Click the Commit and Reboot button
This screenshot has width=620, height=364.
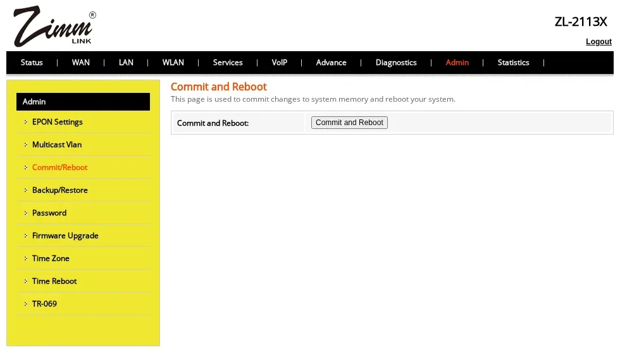(x=349, y=123)
